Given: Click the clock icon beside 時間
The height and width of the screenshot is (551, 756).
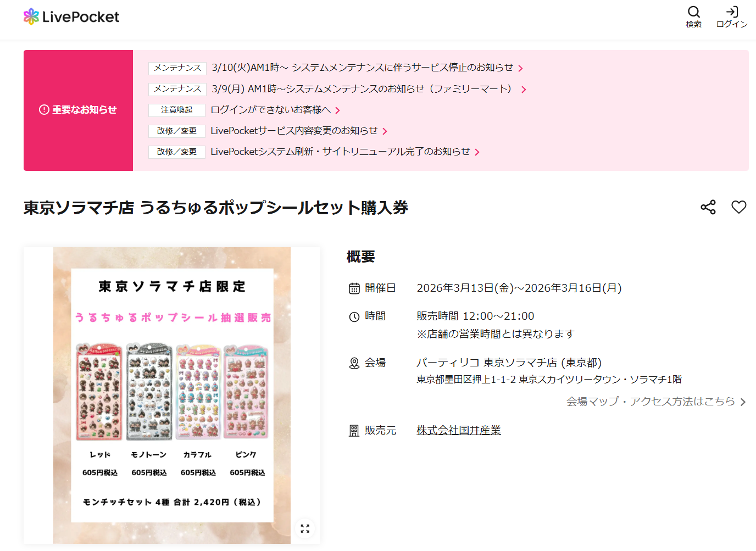Looking at the screenshot, I should 354,316.
